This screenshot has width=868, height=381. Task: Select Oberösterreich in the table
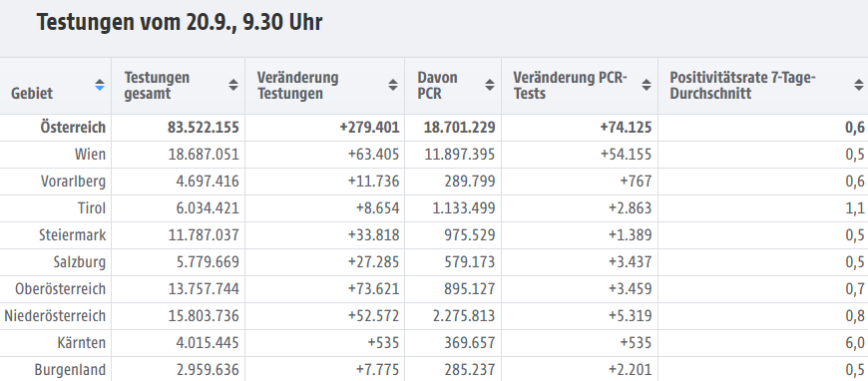click(x=60, y=289)
